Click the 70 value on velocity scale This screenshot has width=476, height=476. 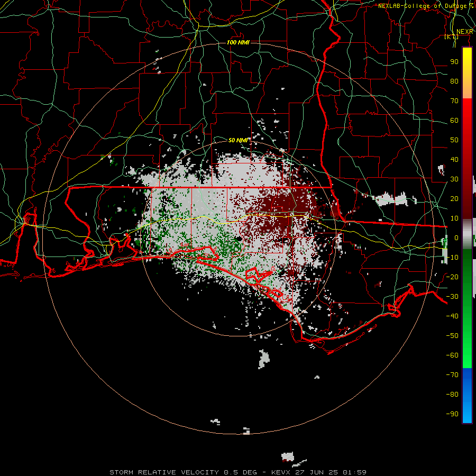point(454,101)
